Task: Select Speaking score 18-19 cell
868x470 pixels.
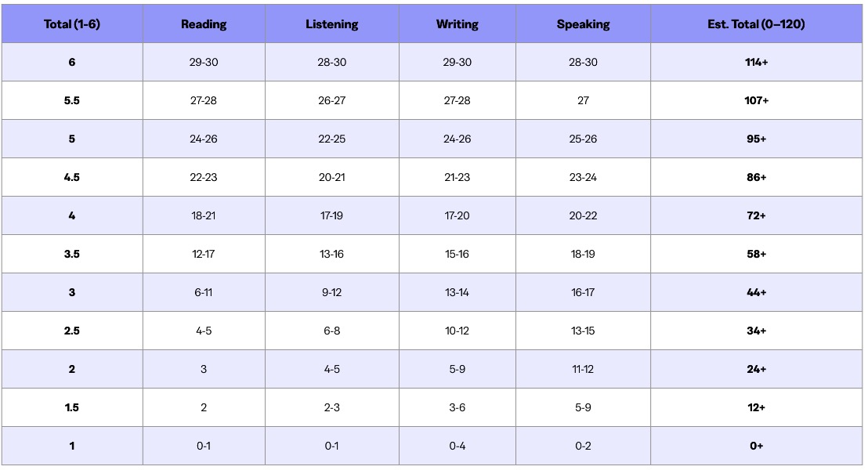Action: coord(583,254)
